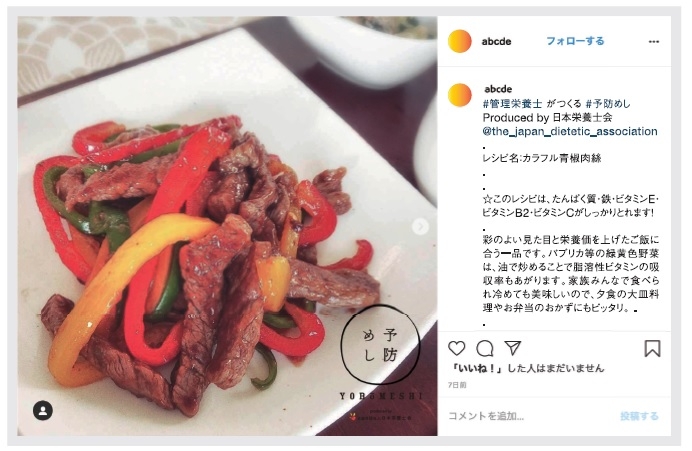Advance to the next photo with the arrow

420,226
